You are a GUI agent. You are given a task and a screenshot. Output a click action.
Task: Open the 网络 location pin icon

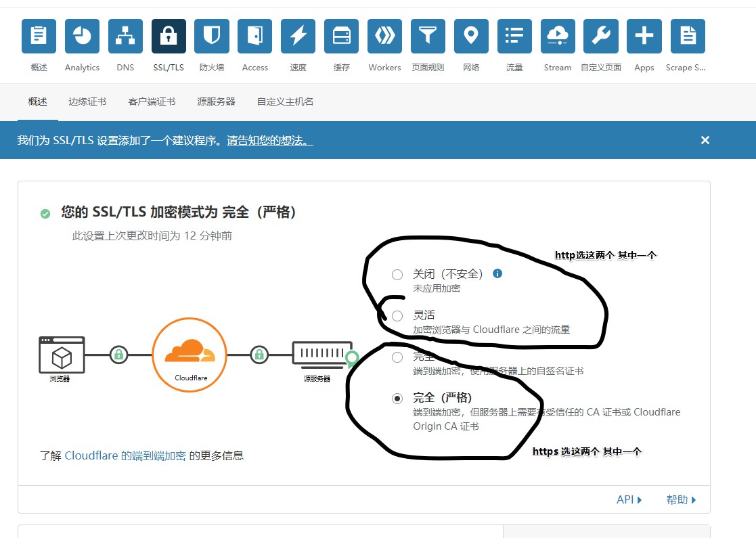click(471, 36)
